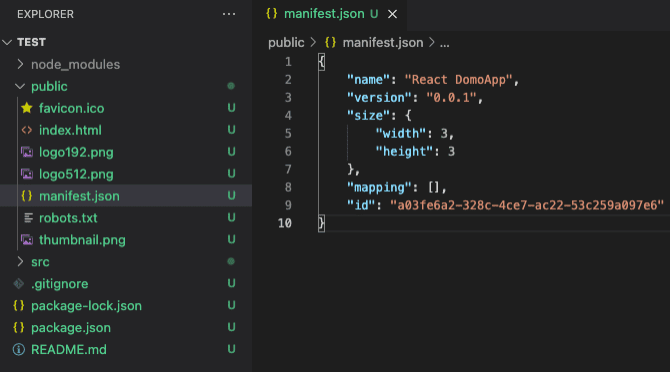
Task: Open README.md file
Action: pyautogui.click(x=69, y=349)
